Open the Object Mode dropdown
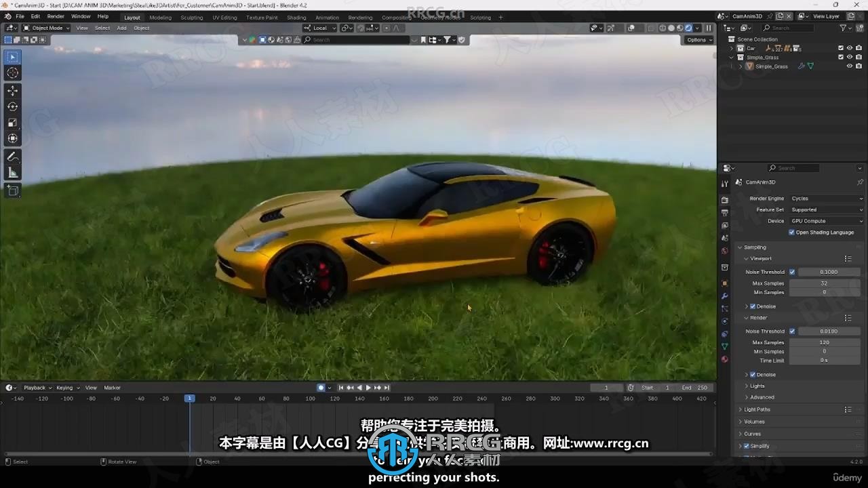Image resolution: width=868 pixels, height=488 pixels. click(x=46, y=28)
